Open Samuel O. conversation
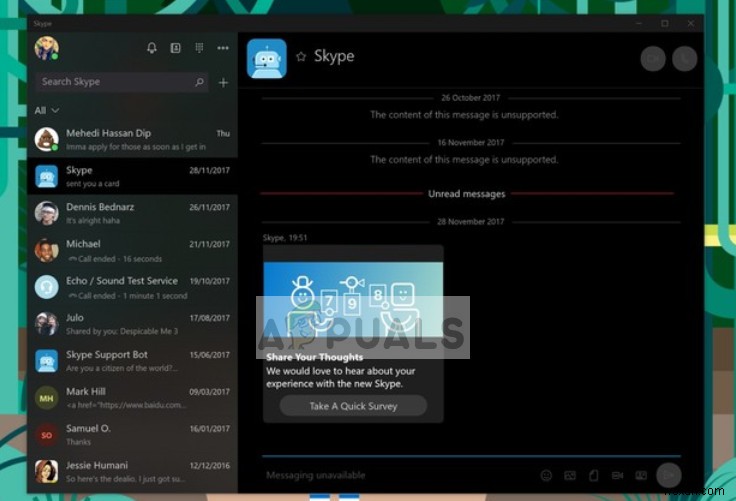Viewport: 736px width, 501px height. 132,435
